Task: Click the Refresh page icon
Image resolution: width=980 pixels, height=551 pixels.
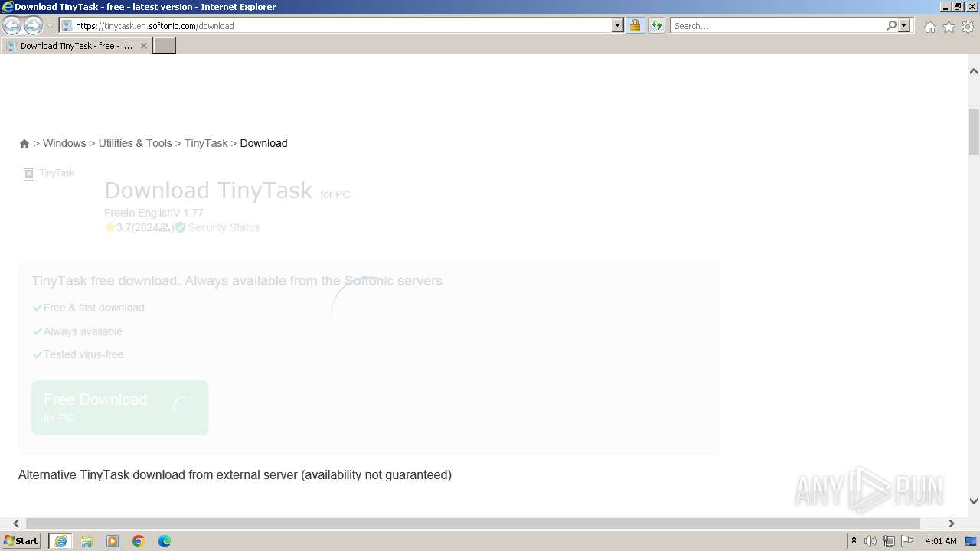Action: (657, 25)
